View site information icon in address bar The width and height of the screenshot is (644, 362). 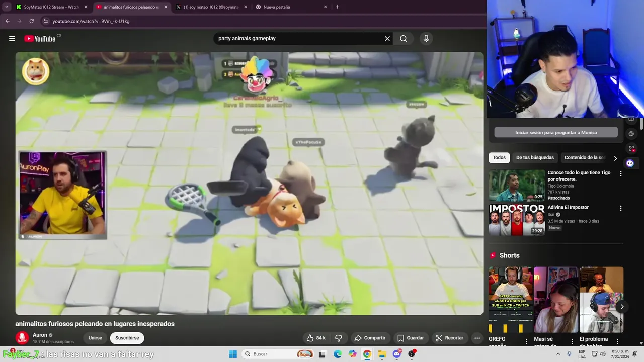(46, 21)
